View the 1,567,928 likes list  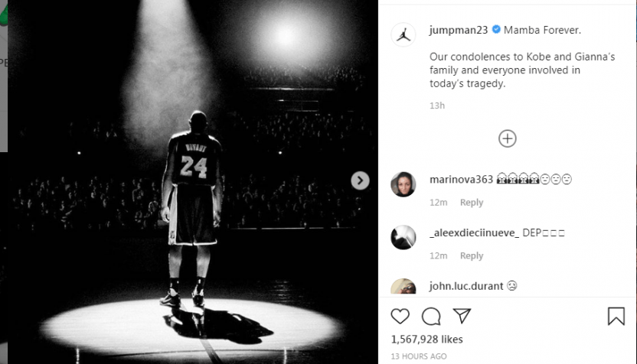[427, 340]
